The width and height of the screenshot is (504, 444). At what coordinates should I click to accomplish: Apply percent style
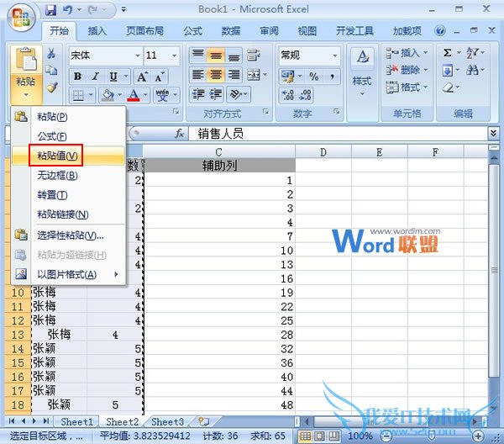coord(313,77)
